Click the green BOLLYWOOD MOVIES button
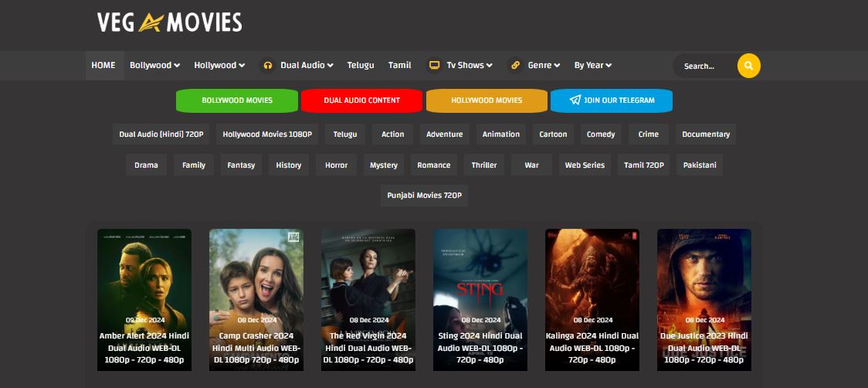This screenshot has height=388, width=868. point(237,100)
